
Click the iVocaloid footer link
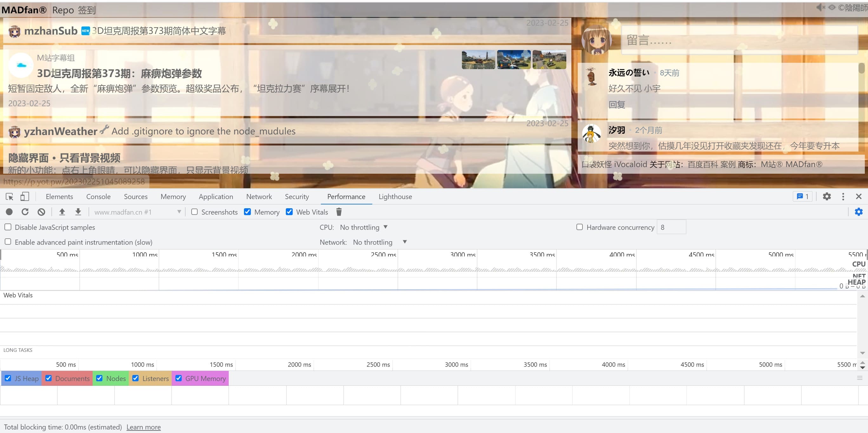(x=631, y=164)
